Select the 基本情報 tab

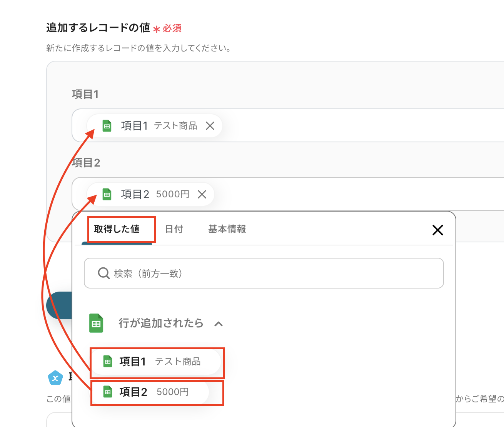coord(227,229)
